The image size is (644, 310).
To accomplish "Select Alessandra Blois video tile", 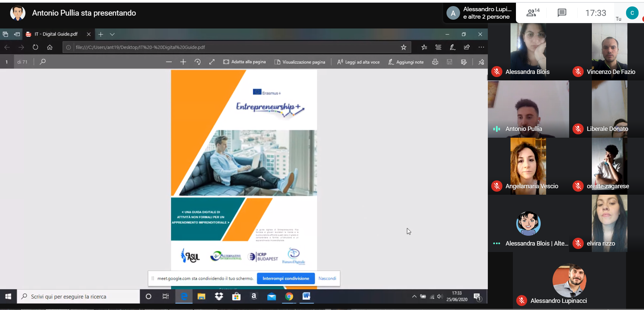I will pos(528,52).
